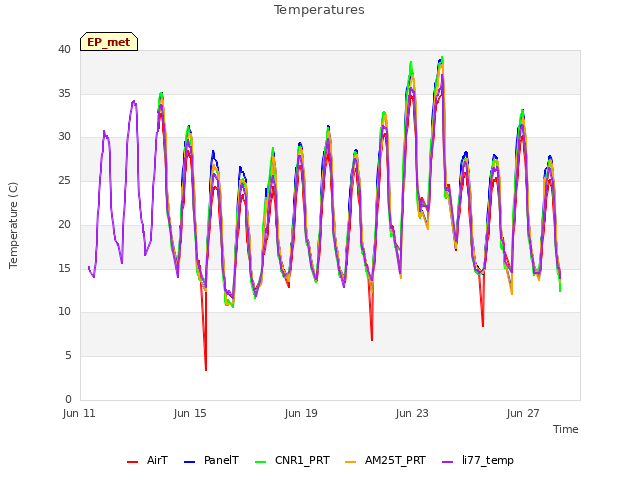Click the first purple li77_temp peak near 31

104,132
